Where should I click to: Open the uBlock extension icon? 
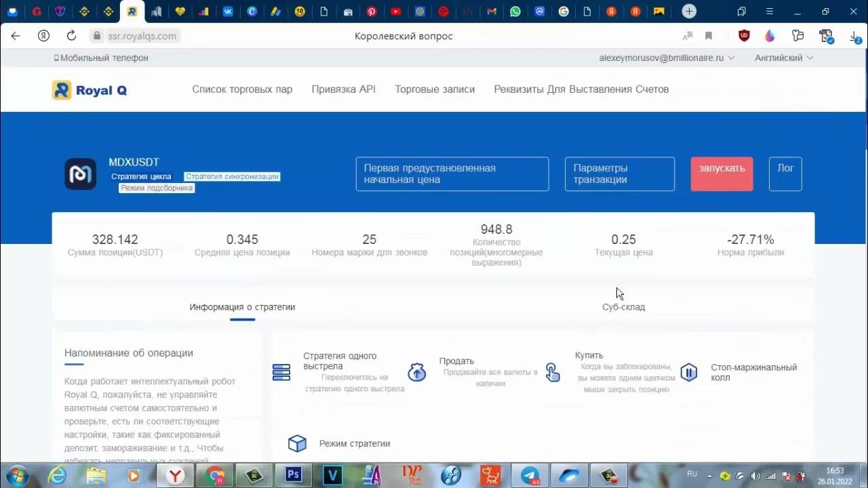point(744,36)
